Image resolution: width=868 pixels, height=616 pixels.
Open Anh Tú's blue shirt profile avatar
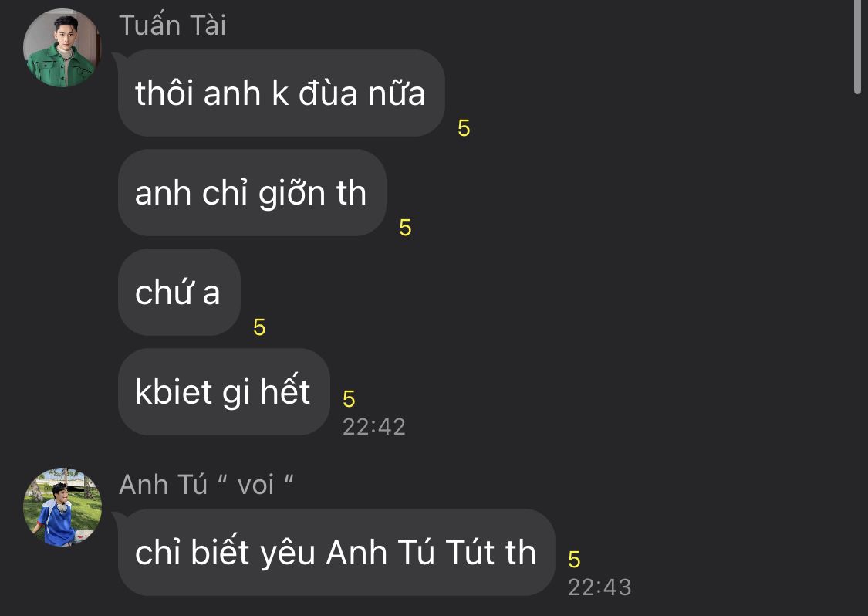62,507
